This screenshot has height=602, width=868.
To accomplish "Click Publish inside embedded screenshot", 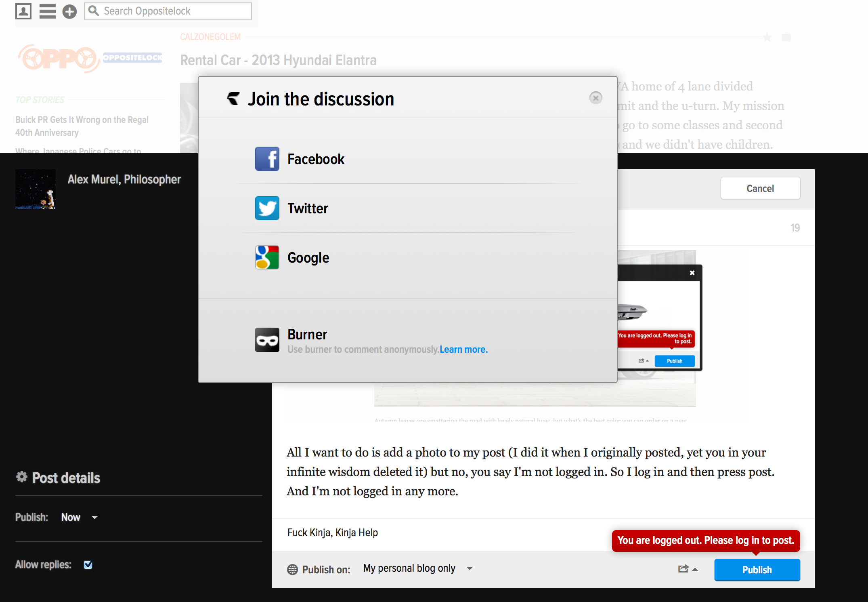I will click(x=675, y=361).
